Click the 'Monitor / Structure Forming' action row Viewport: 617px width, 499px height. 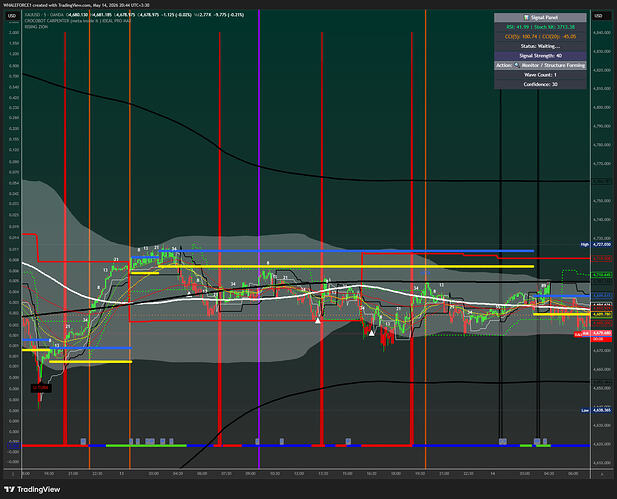[x=540, y=65]
